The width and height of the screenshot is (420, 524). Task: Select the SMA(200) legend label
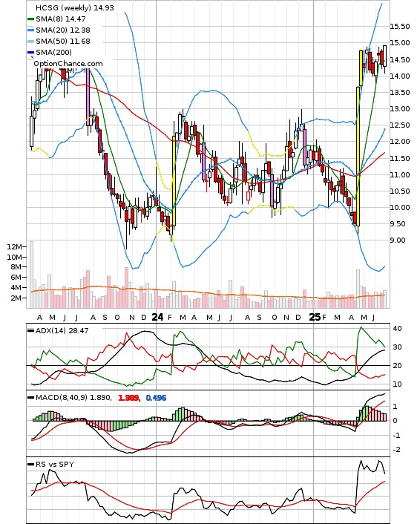pyautogui.click(x=53, y=52)
